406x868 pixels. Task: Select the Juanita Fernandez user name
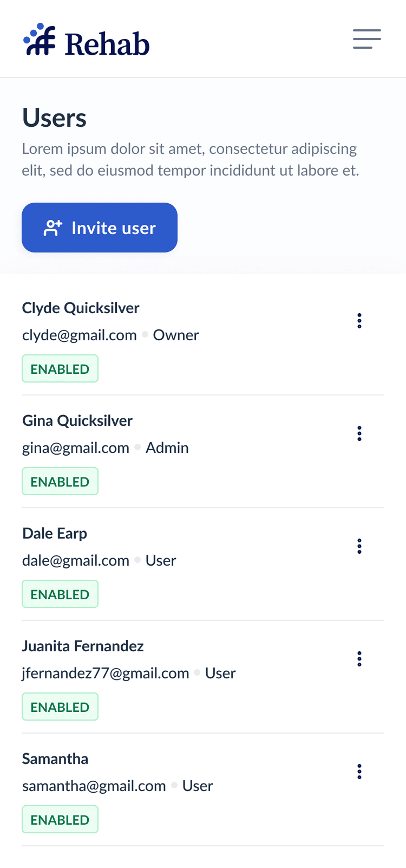pos(83,646)
